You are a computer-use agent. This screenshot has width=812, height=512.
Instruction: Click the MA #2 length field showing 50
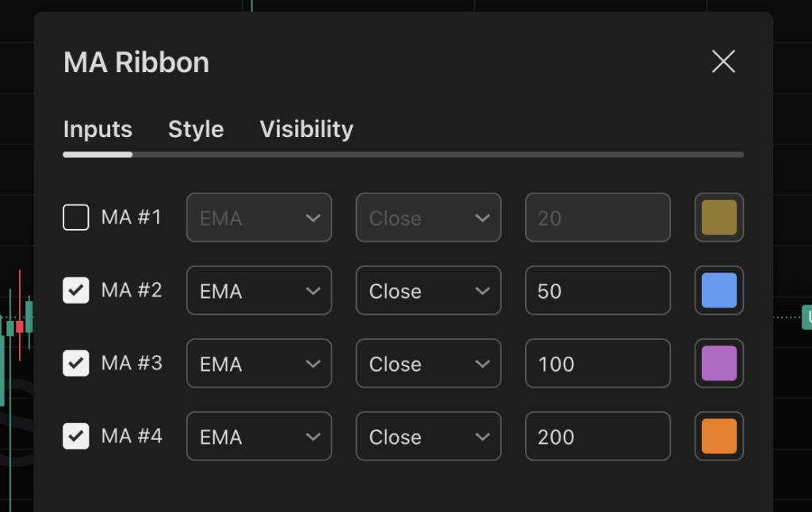coord(597,291)
